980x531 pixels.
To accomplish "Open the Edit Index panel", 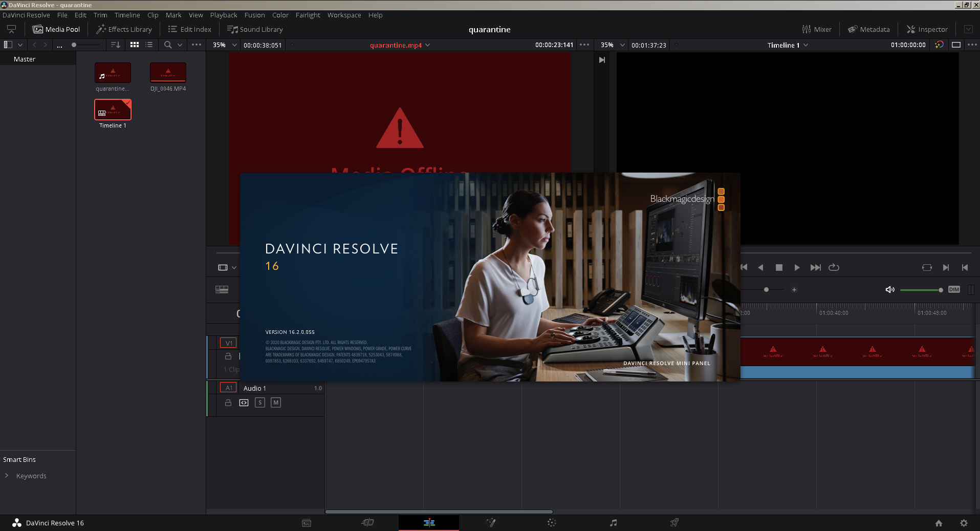I will pos(189,29).
